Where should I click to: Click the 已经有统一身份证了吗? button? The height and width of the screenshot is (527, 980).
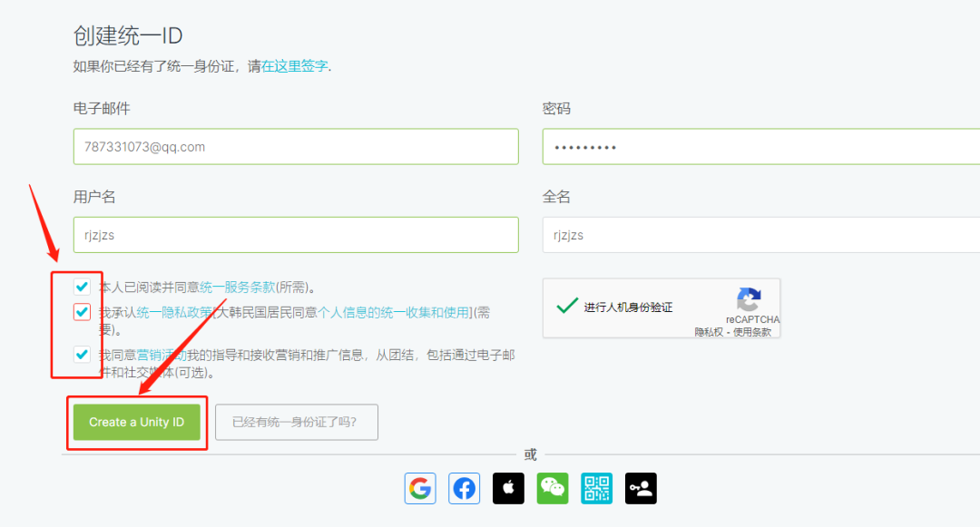(296, 422)
